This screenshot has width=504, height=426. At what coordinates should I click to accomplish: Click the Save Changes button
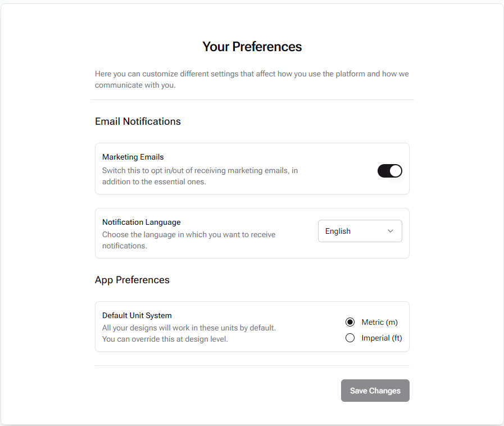375,391
